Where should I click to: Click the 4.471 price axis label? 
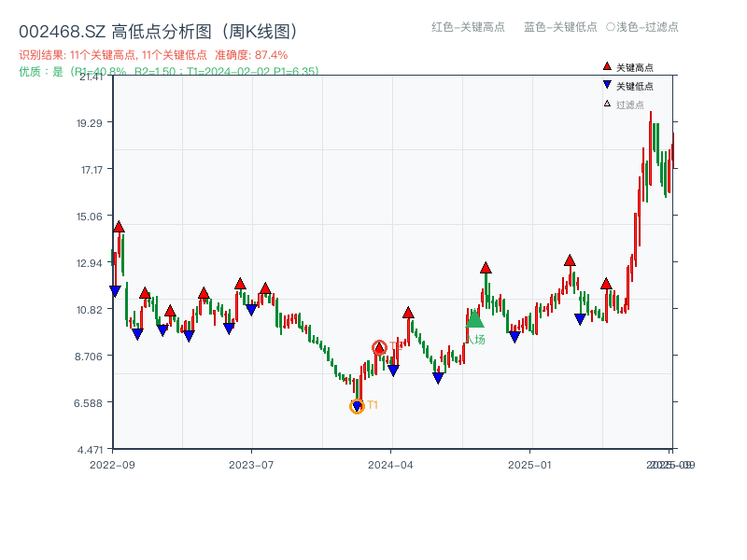[90, 450]
